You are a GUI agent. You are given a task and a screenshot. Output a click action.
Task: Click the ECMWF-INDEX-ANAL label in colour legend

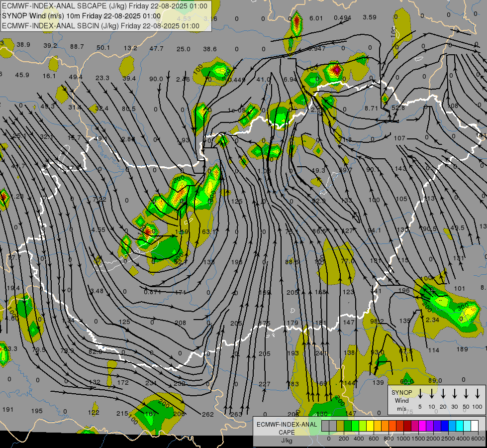tap(287, 425)
